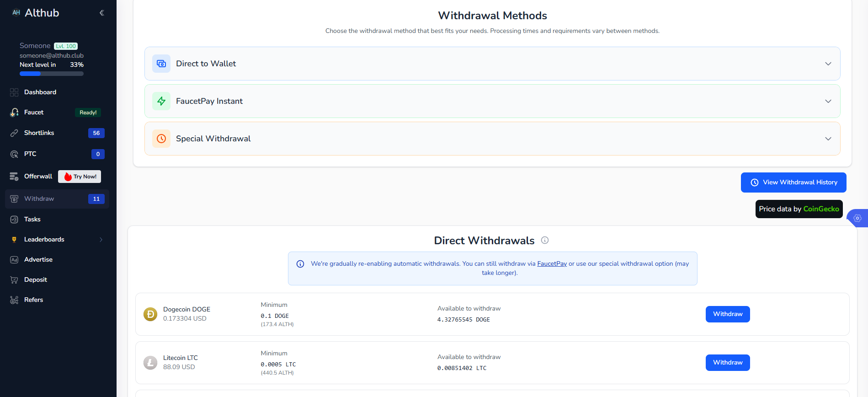Click the FaucetPay Instant lightning icon
Screen dimensions: 868x397
point(161,101)
